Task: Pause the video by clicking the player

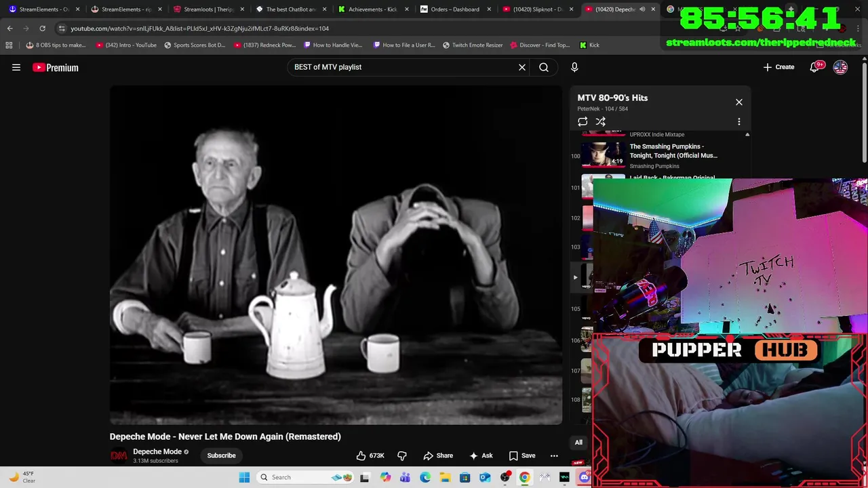Action: coord(336,255)
